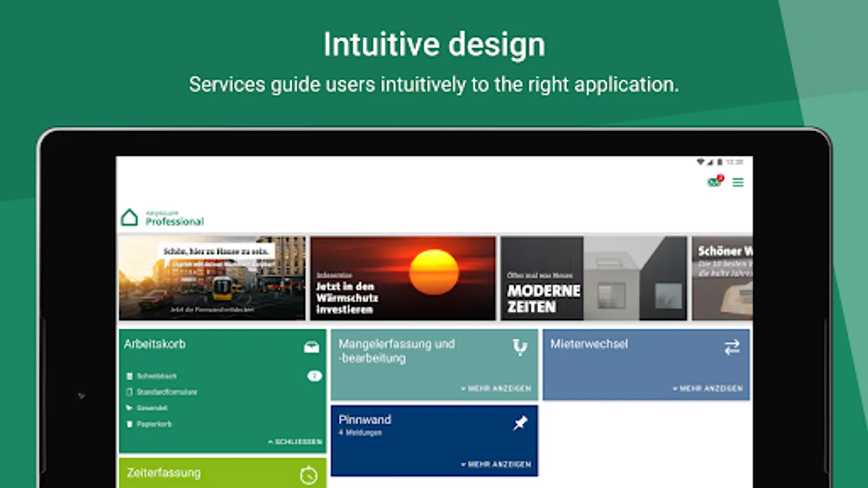Open the sunset Wärmschutz banner
This screenshot has height=488, width=868.
pyautogui.click(x=403, y=278)
